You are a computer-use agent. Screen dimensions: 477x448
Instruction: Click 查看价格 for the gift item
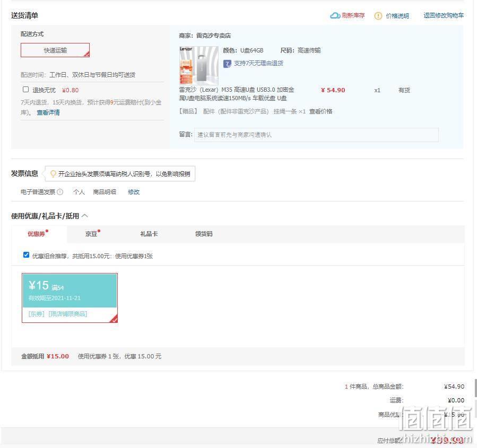pos(320,111)
